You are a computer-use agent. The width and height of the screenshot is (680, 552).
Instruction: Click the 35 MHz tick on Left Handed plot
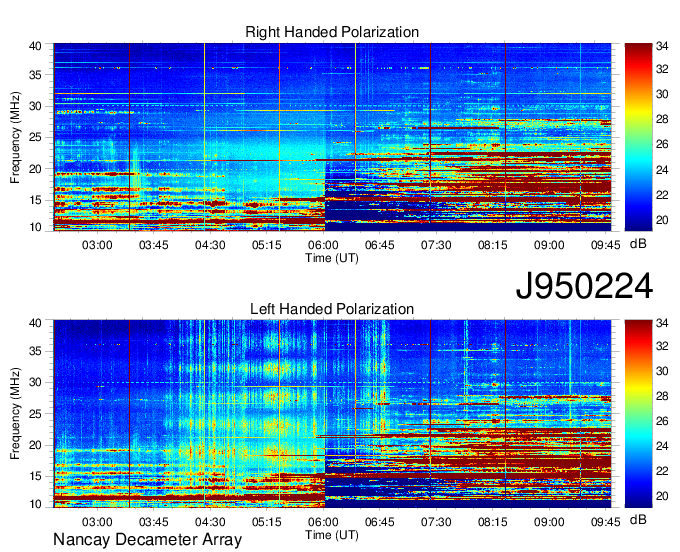[36, 351]
